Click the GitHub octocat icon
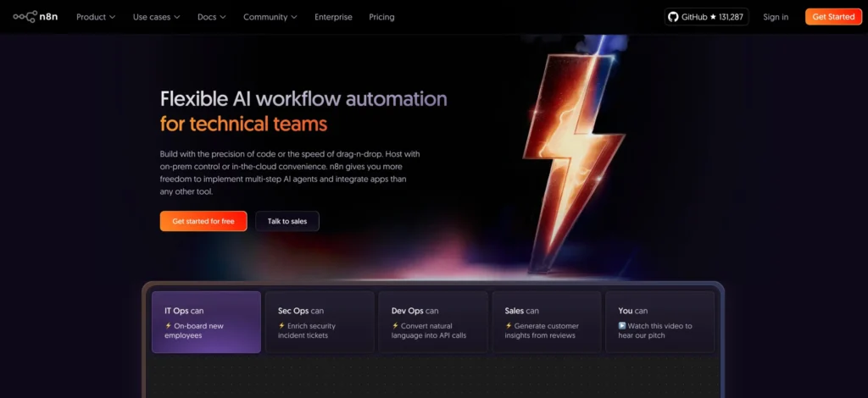 click(x=673, y=17)
